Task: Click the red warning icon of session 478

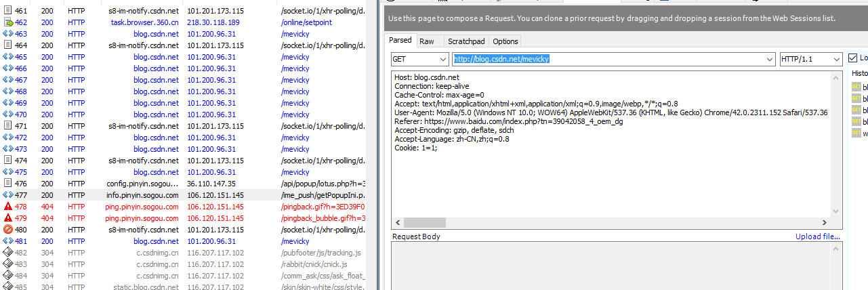Action: pos(7,207)
